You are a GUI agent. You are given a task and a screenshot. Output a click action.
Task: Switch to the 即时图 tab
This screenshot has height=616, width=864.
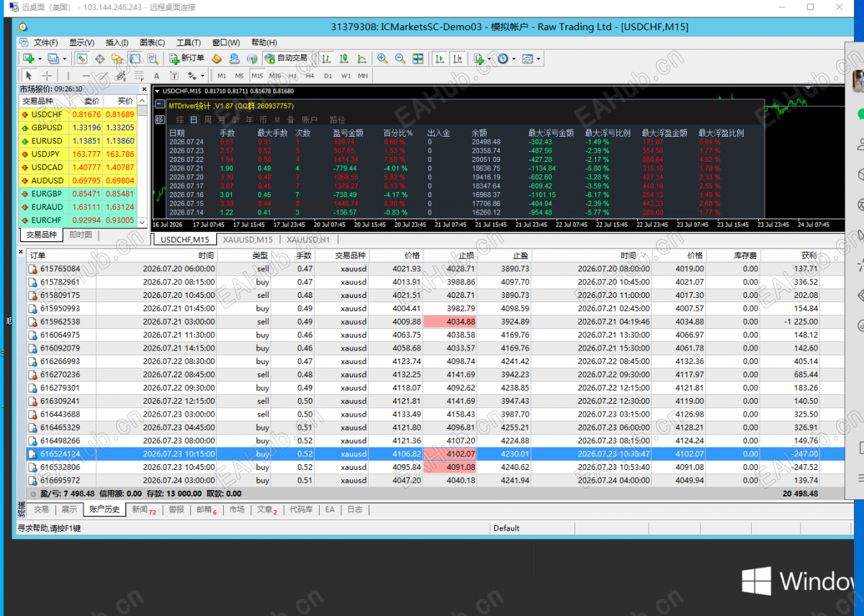(x=80, y=235)
